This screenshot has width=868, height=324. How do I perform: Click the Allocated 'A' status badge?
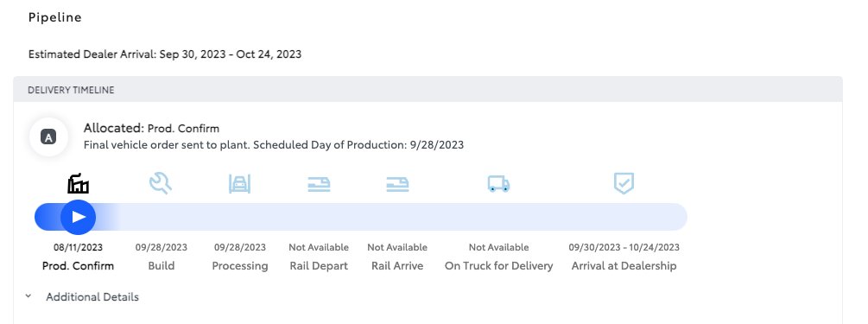tap(48, 137)
